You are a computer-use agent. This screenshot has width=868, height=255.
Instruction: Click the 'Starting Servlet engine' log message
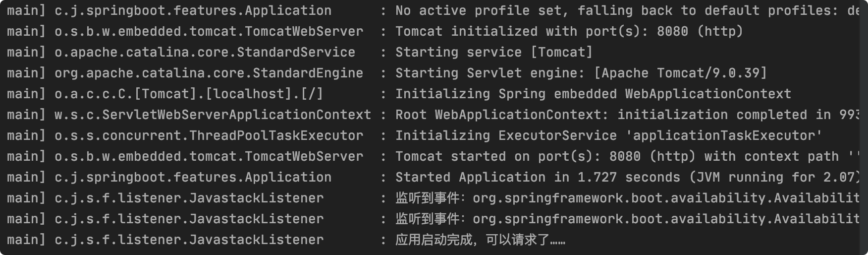581,73
